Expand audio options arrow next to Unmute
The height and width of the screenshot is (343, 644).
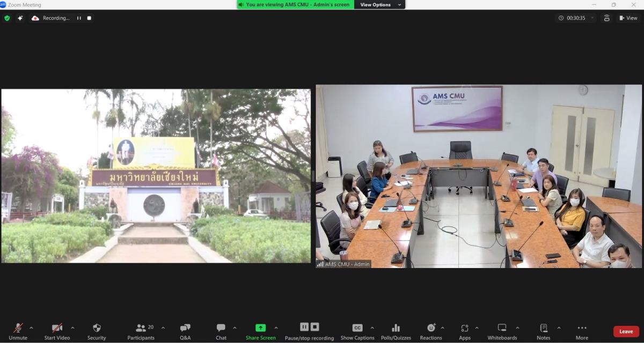(31, 328)
